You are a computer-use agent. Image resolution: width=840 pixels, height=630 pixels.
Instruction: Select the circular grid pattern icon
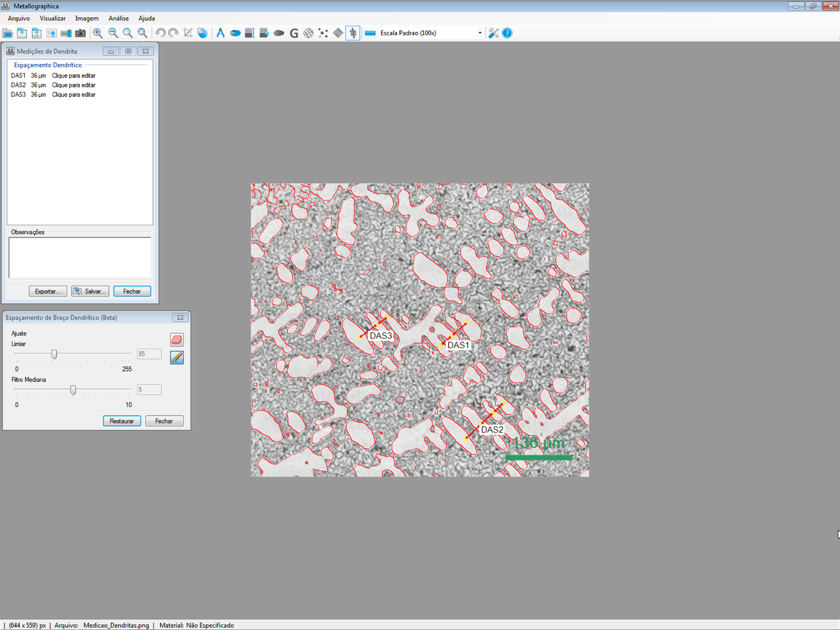pos(308,33)
